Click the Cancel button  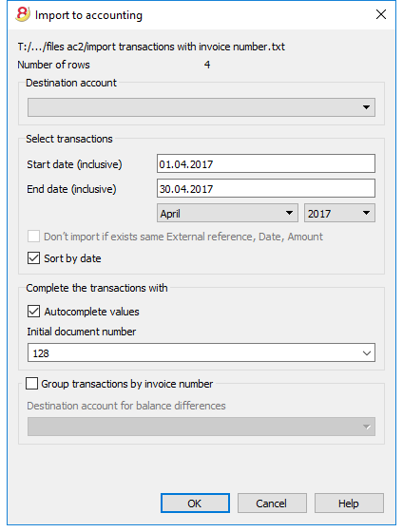point(272,503)
